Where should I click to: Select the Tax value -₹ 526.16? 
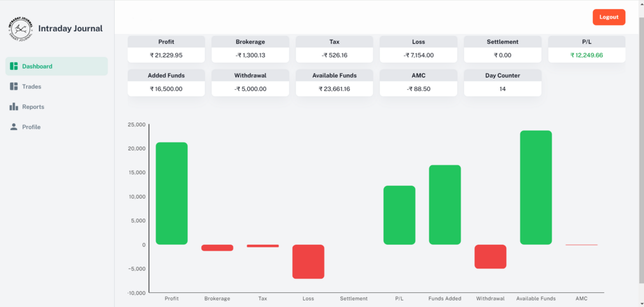click(334, 55)
